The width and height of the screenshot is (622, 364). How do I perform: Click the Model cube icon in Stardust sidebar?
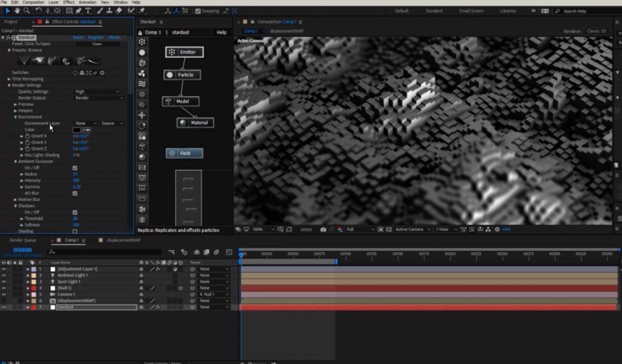[142, 146]
